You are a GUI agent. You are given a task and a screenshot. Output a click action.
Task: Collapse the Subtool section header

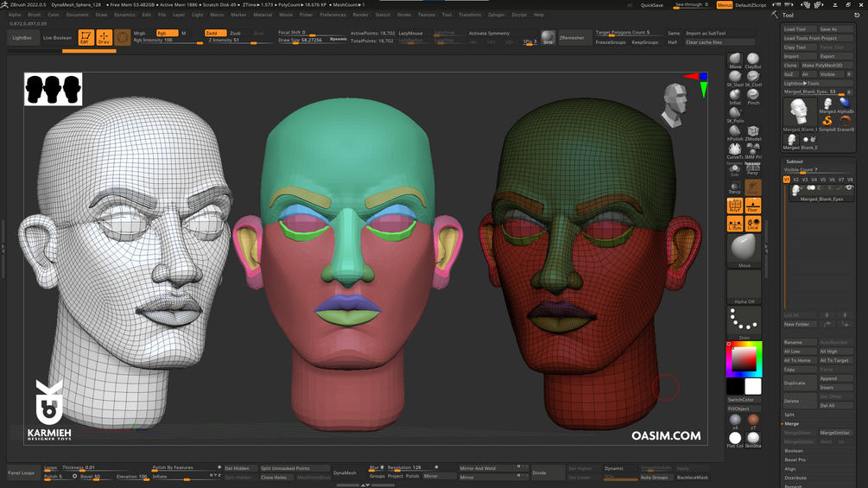coord(795,162)
